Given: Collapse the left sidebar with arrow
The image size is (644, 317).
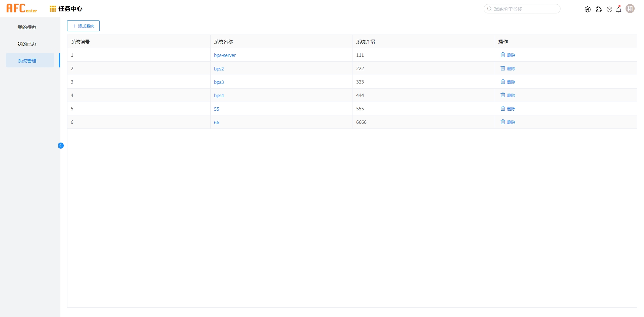Looking at the screenshot, I should [61, 146].
